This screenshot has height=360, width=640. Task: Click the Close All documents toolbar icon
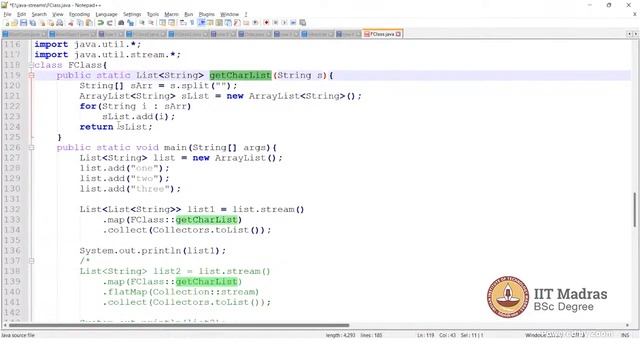[x=51, y=22]
